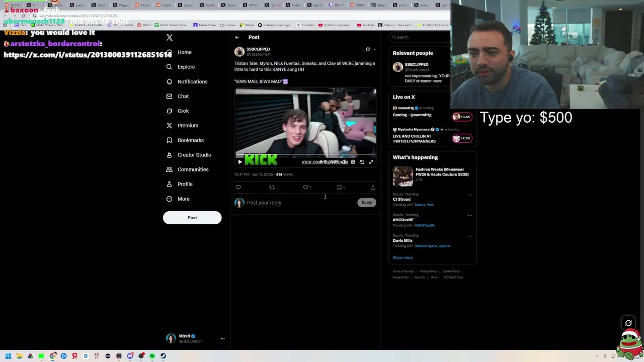Open Steam from taskbar
Viewport: 644px width, 362px height.
point(163,356)
